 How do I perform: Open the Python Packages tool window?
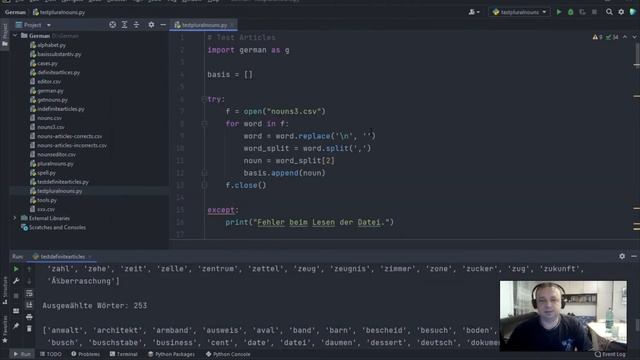point(171,354)
